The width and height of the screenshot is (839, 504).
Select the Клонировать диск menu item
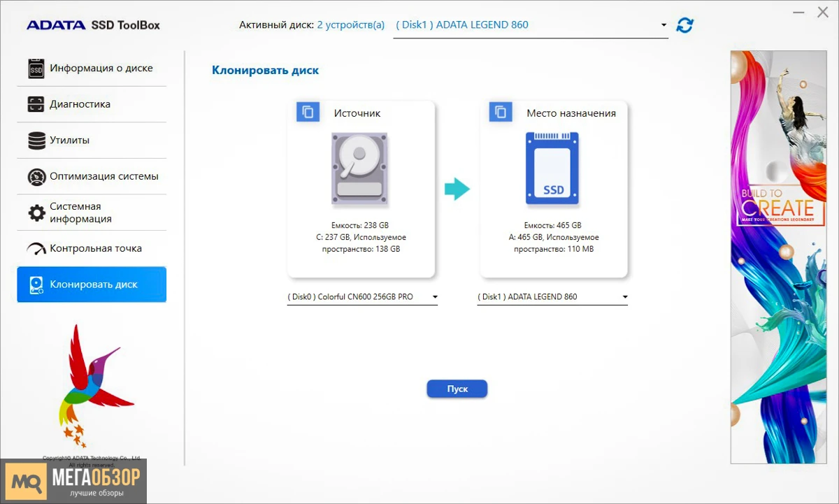coord(92,285)
